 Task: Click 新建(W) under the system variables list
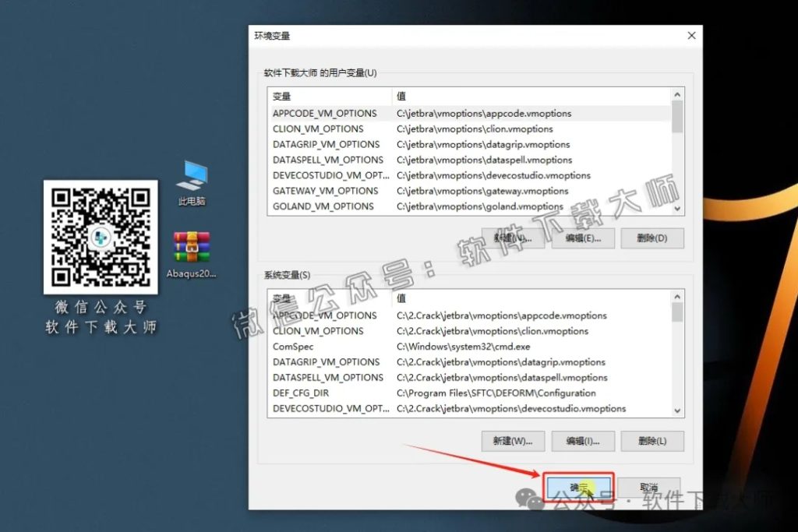coord(512,441)
